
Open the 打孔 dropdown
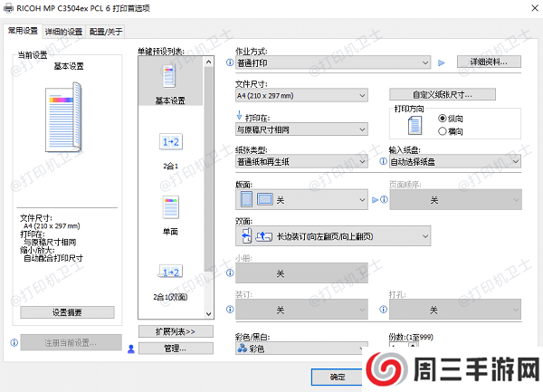(x=455, y=310)
